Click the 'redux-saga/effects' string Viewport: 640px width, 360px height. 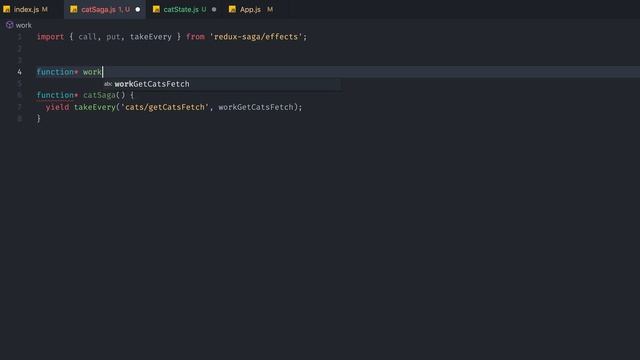[256, 37]
